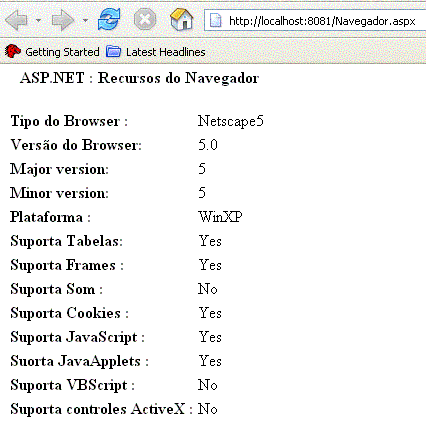Click the Suporta controles ActiveX label
426x424 pixels.
click(x=101, y=409)
